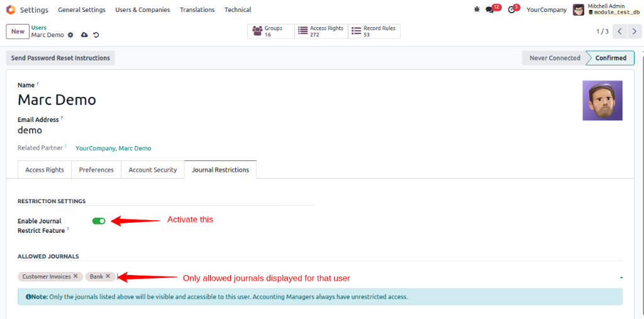Open Record Rules smart button
Viewport: 644px width, 319px height.
pyautogui.click(x=374, y=31)
